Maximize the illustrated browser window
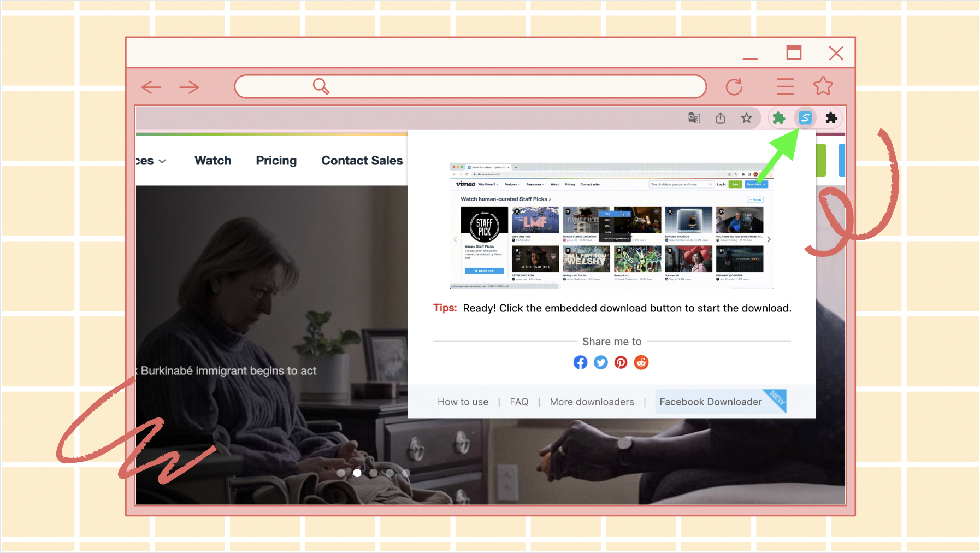 (x=794, y=52)
